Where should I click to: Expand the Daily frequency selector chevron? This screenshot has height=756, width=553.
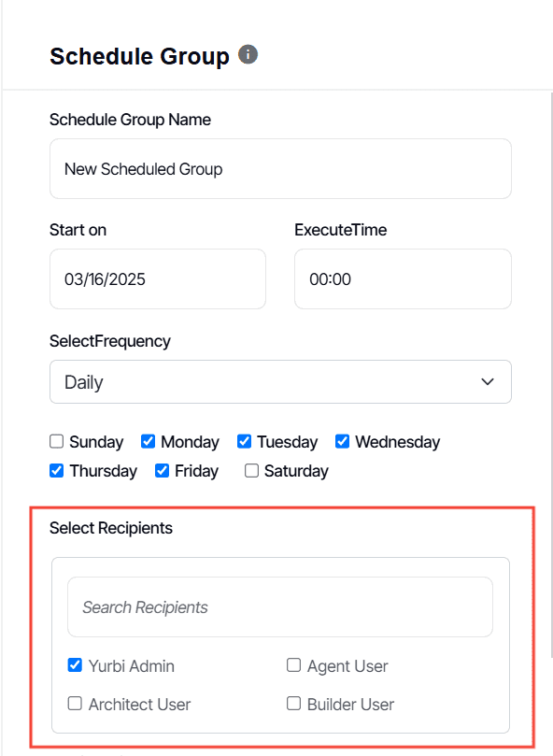click(x=487, y=381)
